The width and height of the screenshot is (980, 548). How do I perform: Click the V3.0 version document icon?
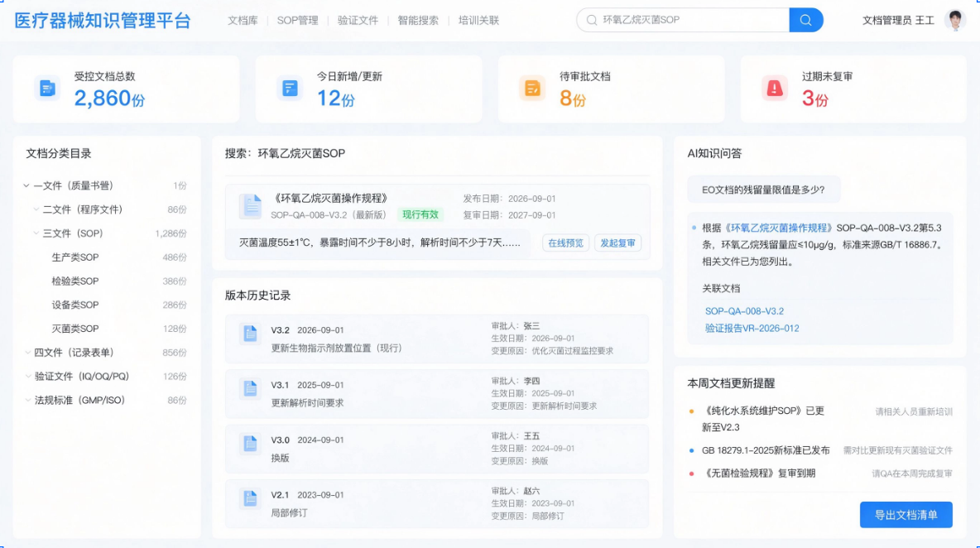pos(250,444)
